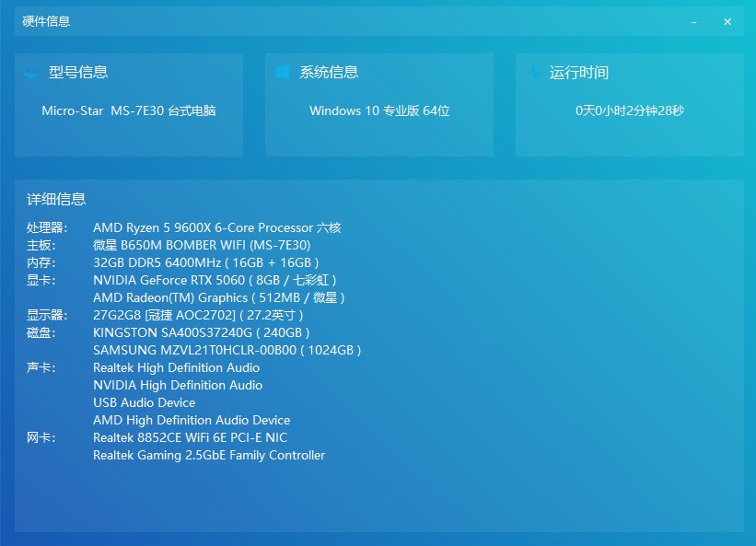Click the 显卡 label
This screenshot has height=546, width=756.
coord(41,280)
